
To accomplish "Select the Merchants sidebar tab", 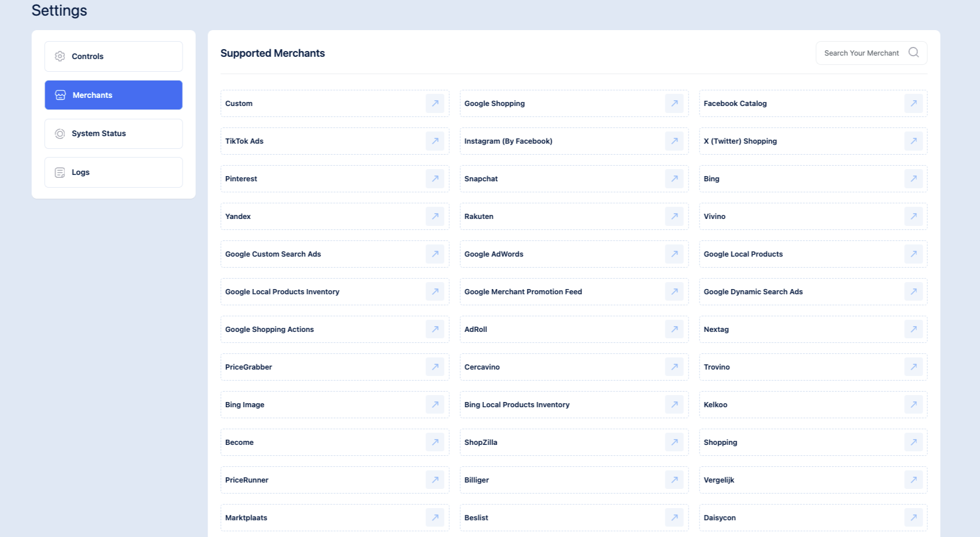I will point(114,95).
